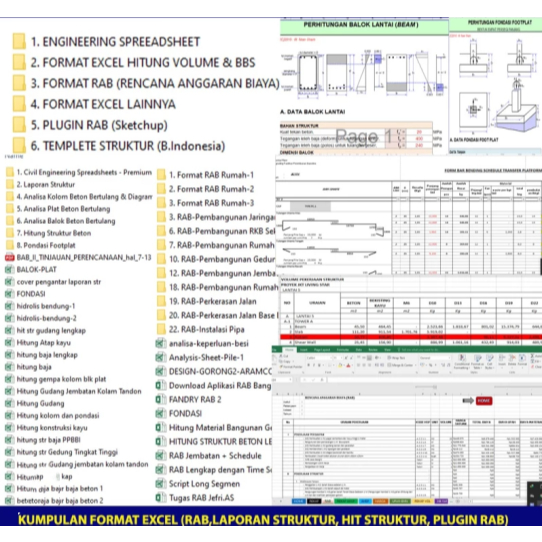Click Excel icon of RAB Jembatan + Schedule

click(161, 456)
